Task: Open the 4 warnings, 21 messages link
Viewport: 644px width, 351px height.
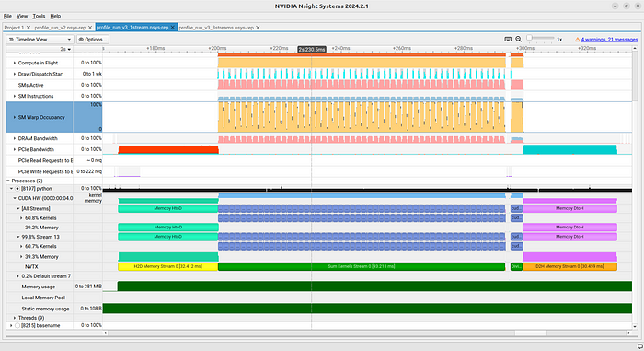Action: click(x=609, y=40)
